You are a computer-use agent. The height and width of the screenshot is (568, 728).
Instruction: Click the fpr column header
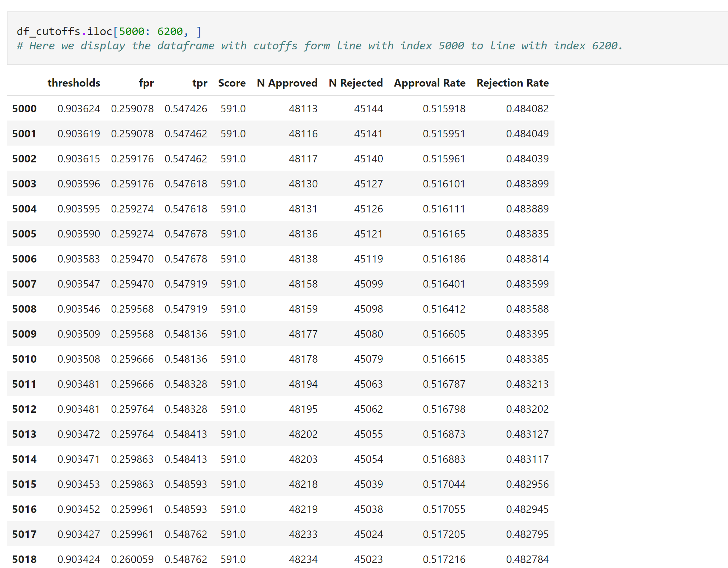pos(146,83)
